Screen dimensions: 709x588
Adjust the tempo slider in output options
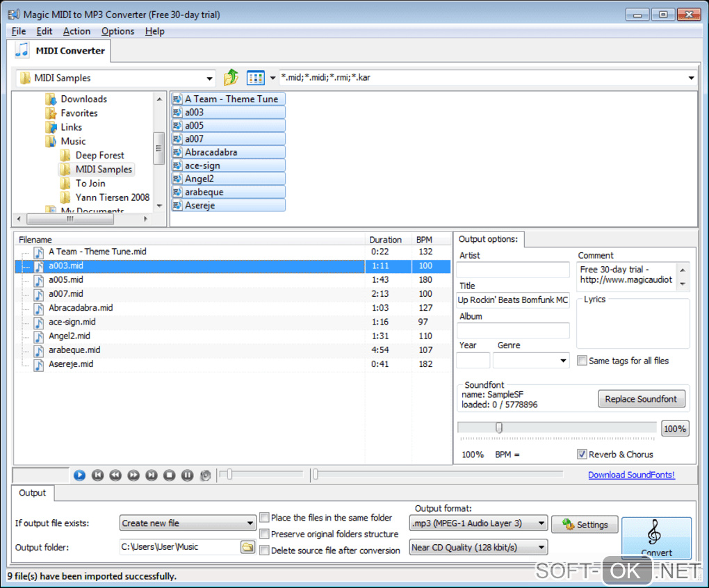coord(499,427)
